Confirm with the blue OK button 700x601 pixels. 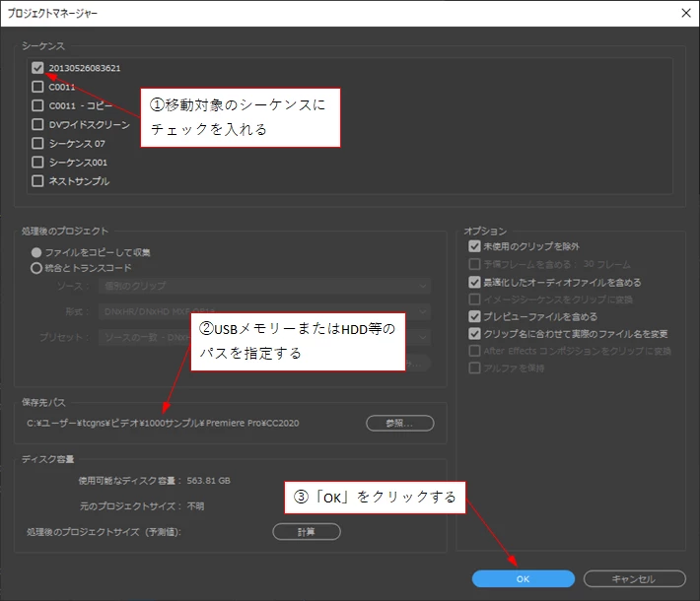point(523,578)
